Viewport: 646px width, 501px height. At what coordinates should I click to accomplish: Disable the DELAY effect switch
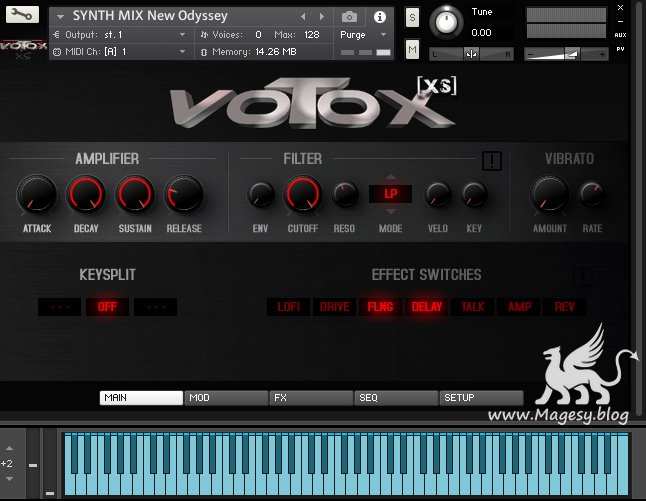(x=427, y=307)
